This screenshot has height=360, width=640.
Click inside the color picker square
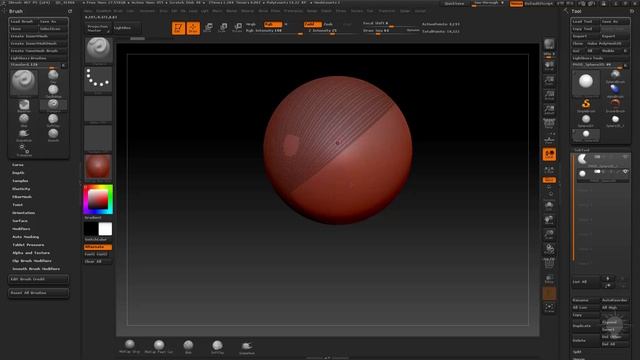point(98,200)
